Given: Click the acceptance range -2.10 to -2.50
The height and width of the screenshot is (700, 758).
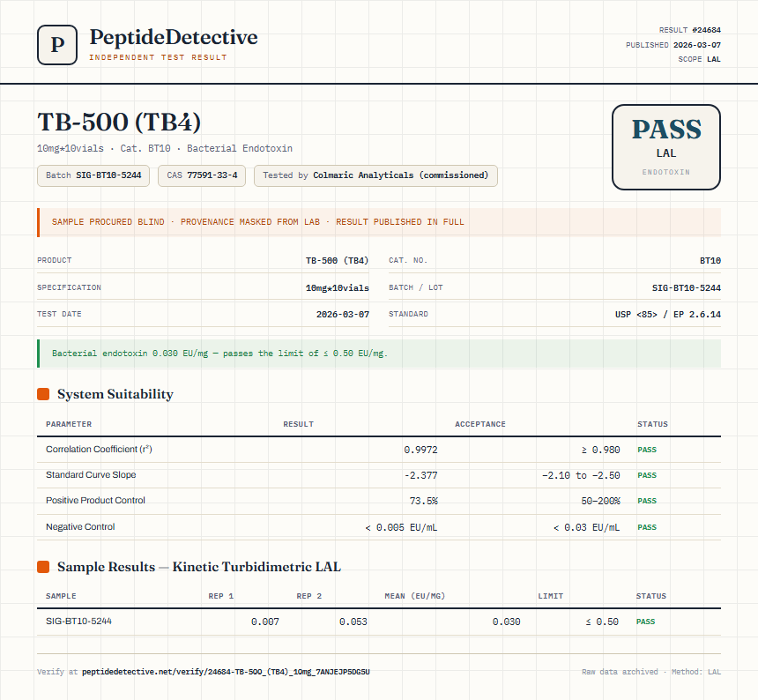Looking at the screenshot, I should coord(581,476).
